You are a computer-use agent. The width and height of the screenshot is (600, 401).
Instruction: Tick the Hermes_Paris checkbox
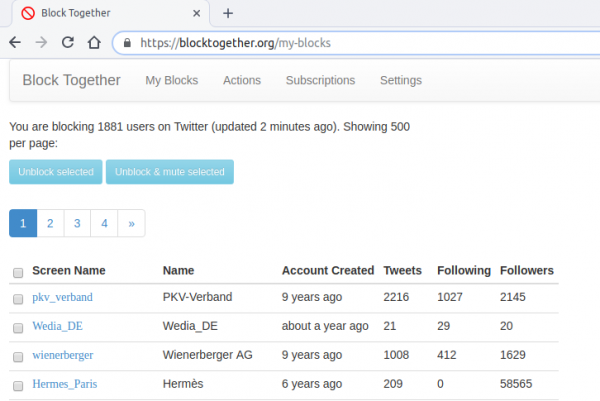(18, 384)
